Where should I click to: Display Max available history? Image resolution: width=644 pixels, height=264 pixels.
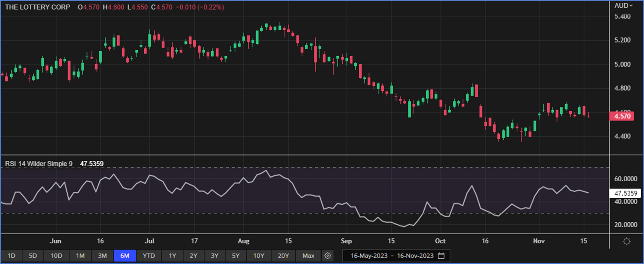click(x=308, y=256)
